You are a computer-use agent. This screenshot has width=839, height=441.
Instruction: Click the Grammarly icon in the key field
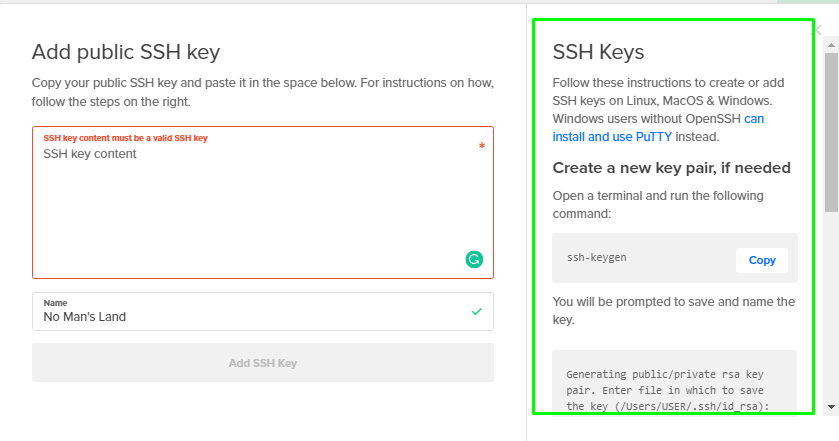[474, 259]
